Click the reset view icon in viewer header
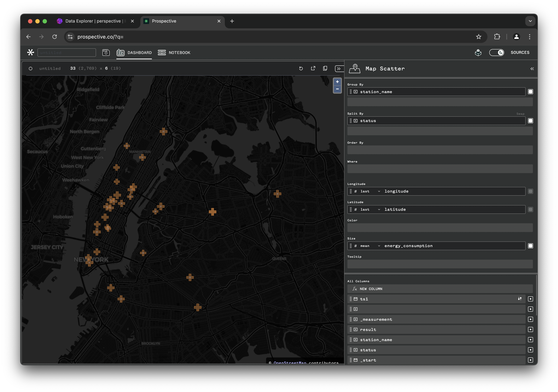Image resolution: width=558 pixels, height=392 pixels. pyautogui.click(x=301, y=69)
